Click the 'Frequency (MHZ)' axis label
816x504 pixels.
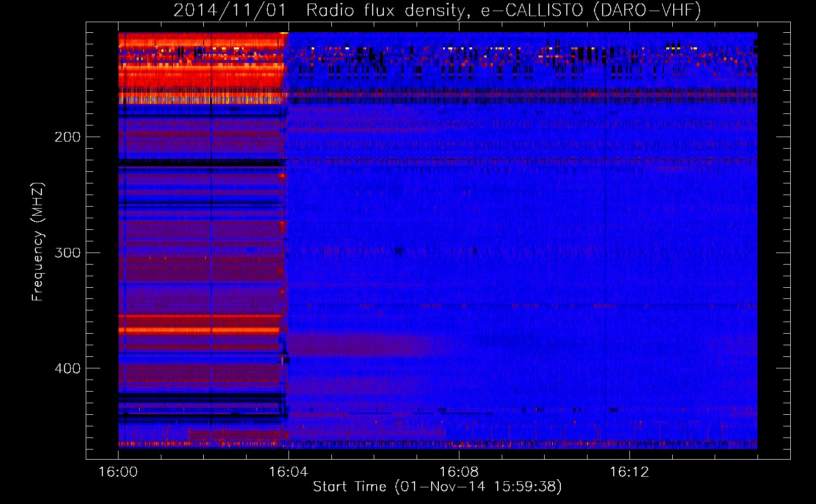pyautogui.click(x=38, y=242)
